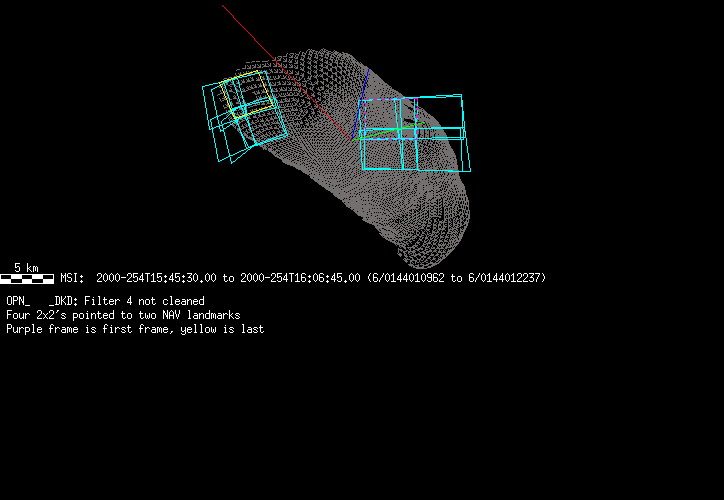Click the green axis line

388,131
